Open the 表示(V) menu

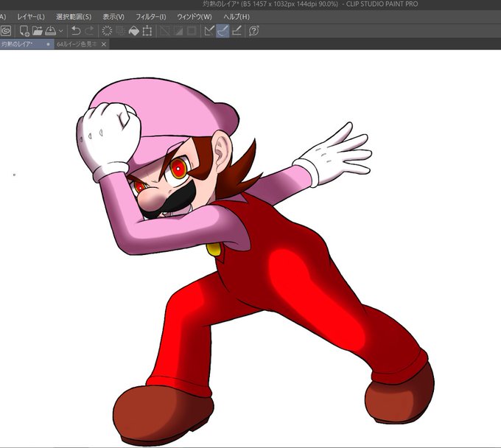(x=113, y=17)
